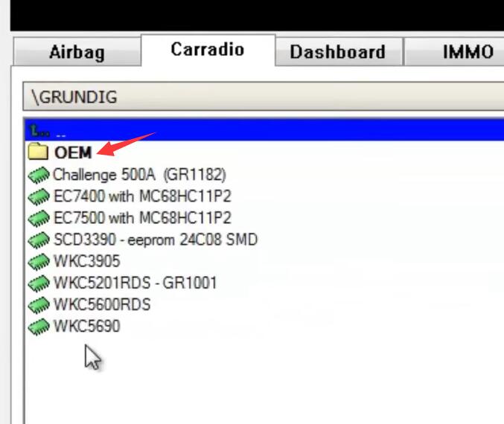Select the WKC3905 entry text
The width and height of the screenshot is (504, 424).
[x=87, y=261]
